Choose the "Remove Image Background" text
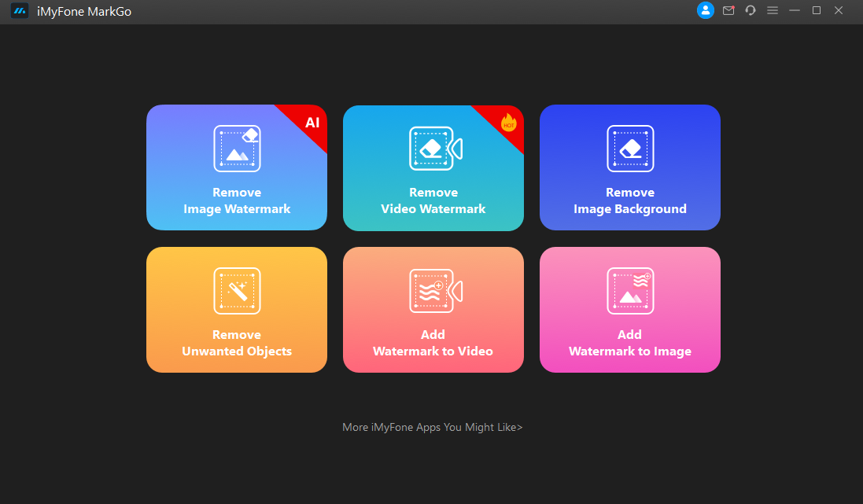 coord(630,200)
